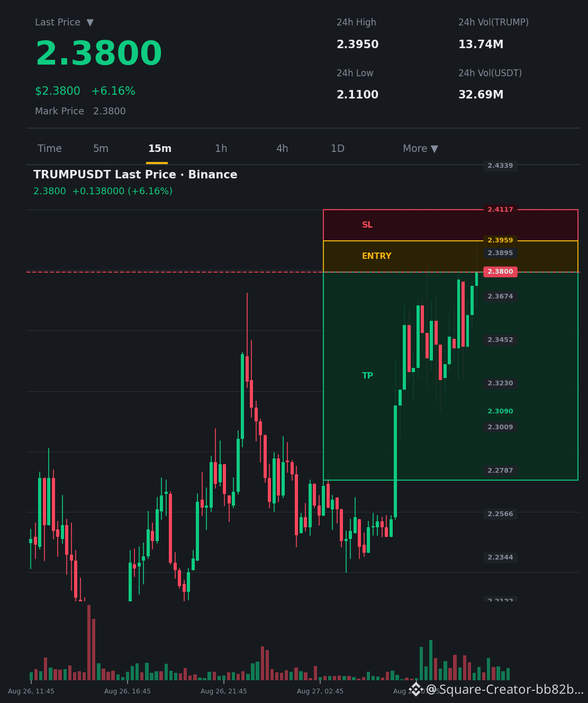Viewport: 588px width, 703px height.
Task: Select the 15m timeframe tab
Action: pos(159,149)
